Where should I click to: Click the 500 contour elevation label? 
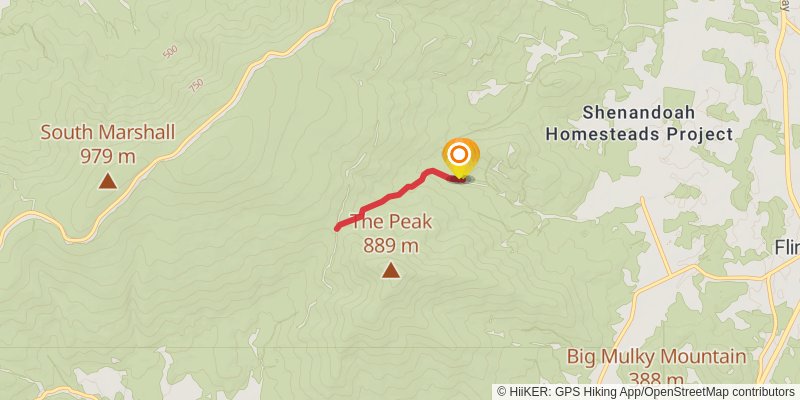(x=170, y=52)
